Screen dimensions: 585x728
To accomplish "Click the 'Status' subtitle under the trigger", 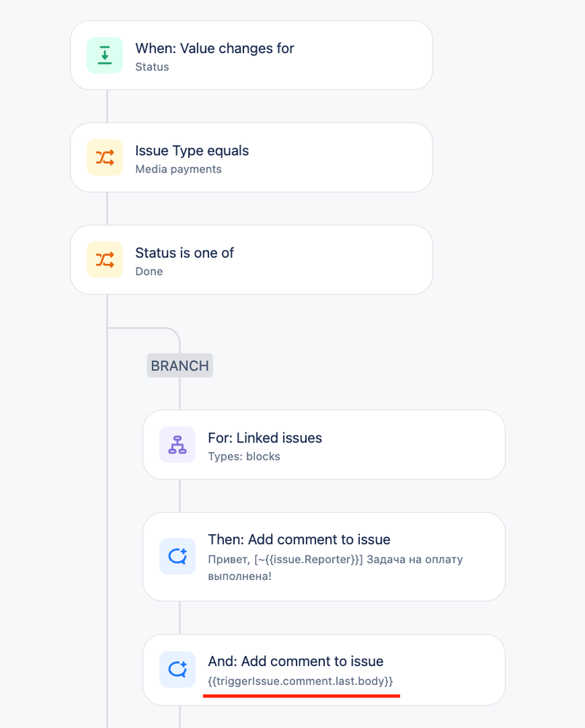I will pyautogui.click(x=152, y=67).
